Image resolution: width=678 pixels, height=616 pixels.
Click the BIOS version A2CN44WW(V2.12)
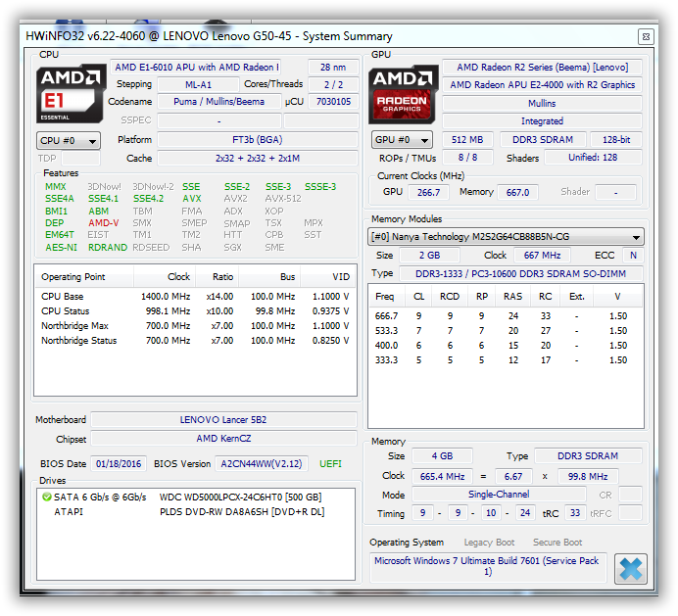tap(262, 464)
